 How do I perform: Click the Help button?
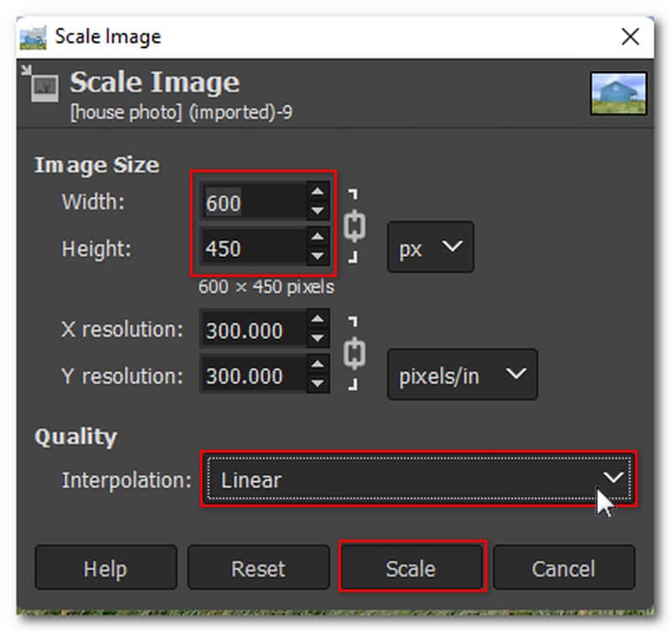click(106, 568)
